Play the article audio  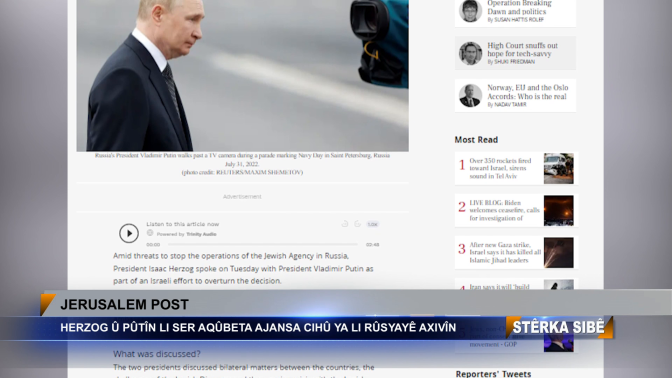click(x=129, y=233)
